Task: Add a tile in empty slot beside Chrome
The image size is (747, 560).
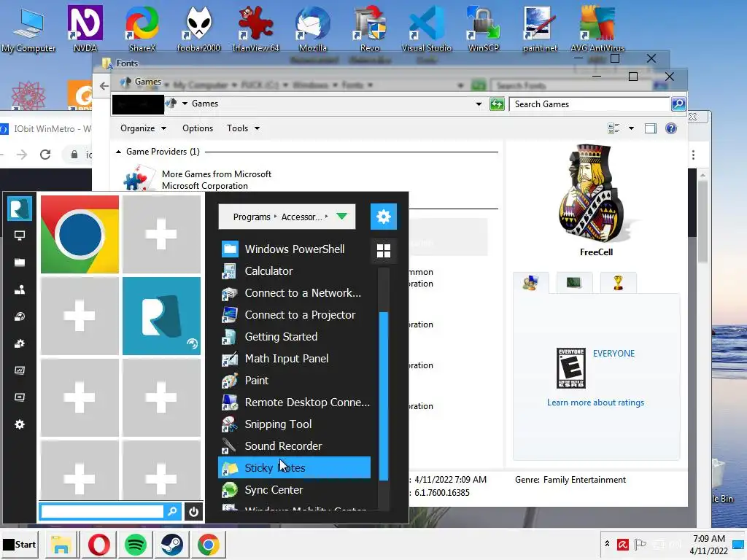Action: pos(161,234)
